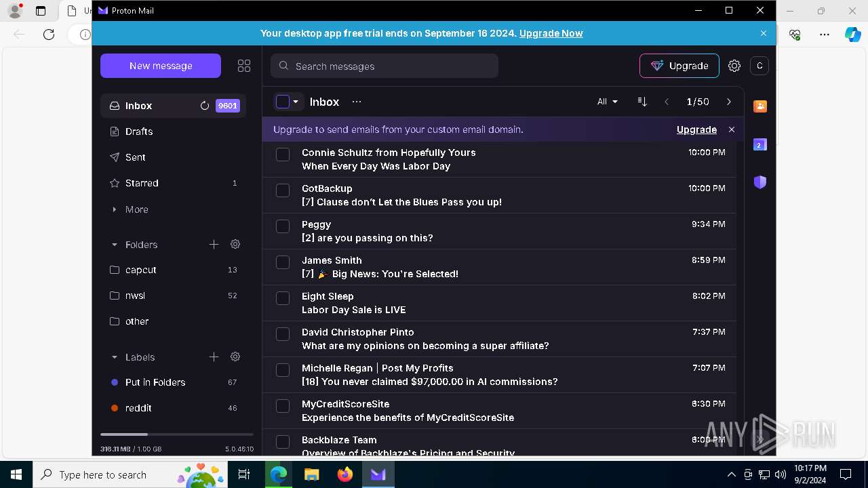868x488 pixels.
Task: Click Upgrade link in domain notice
Action: (696, 129)
